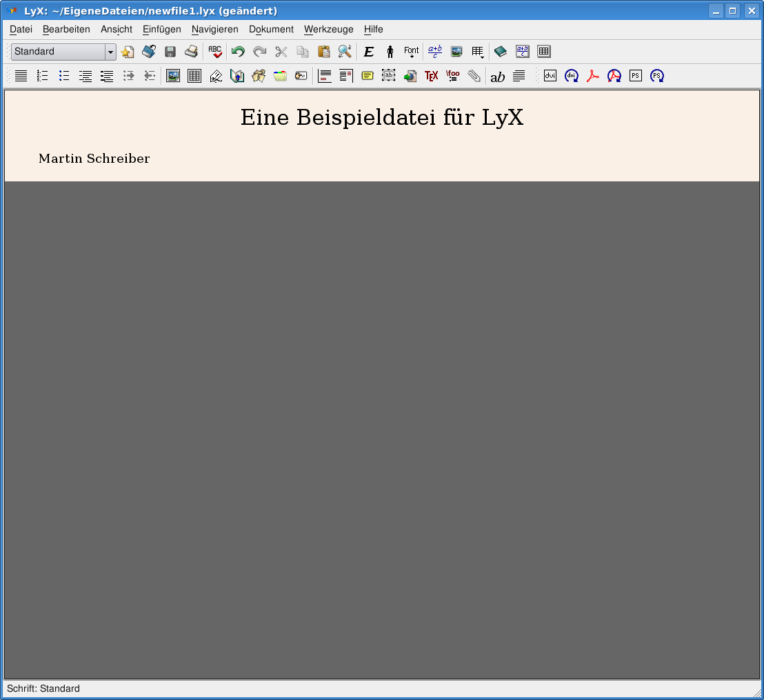Click the open document icon

pyautogui.click(x=149, y=52)
